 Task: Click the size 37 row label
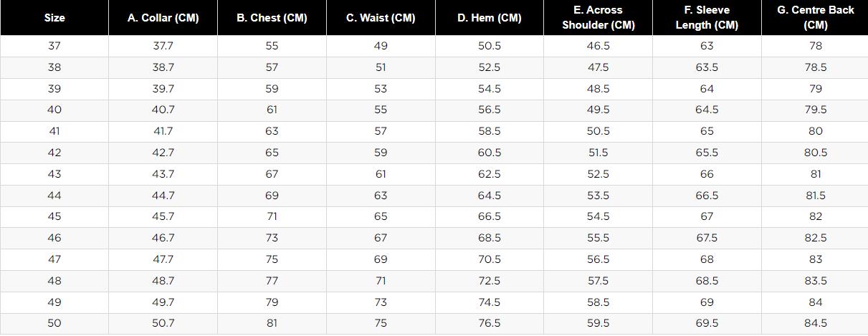pyautogui.click(x=54, y=46)
